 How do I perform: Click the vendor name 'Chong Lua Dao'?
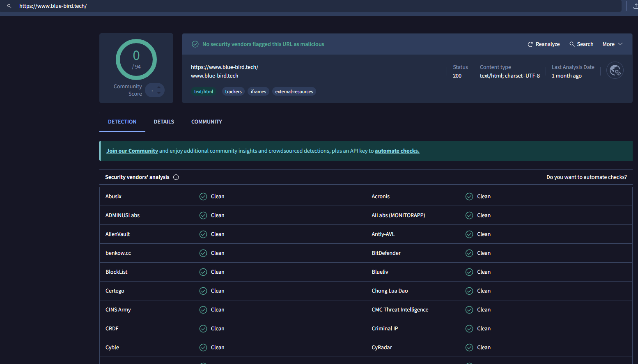click(390, 291)
